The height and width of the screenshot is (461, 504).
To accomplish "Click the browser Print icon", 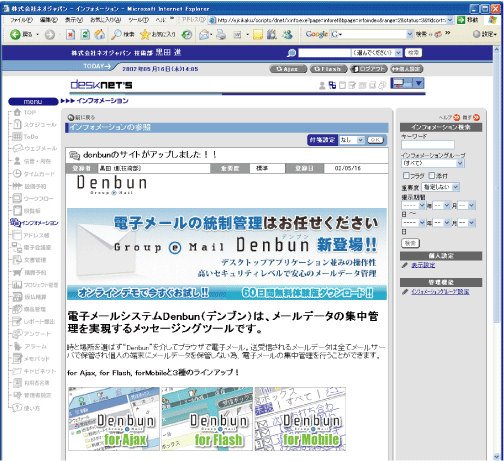I will pyautogui.click(x=221, y=34).
